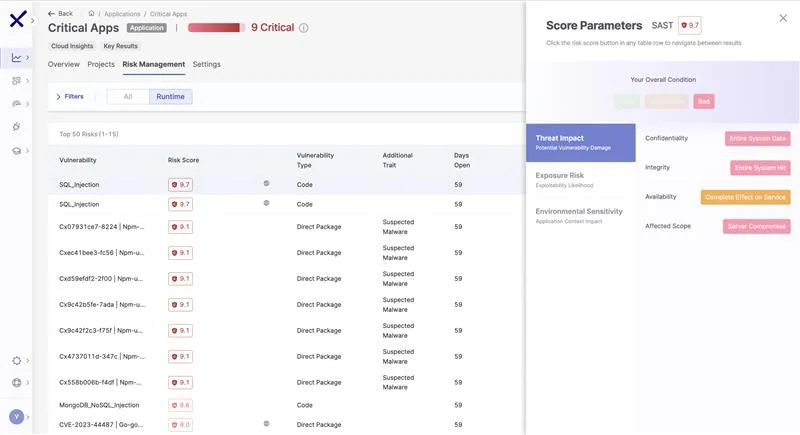Click the Server Compromise chip
The width and height of the screenshot is (800, 435).
click(x=757, y=226)
